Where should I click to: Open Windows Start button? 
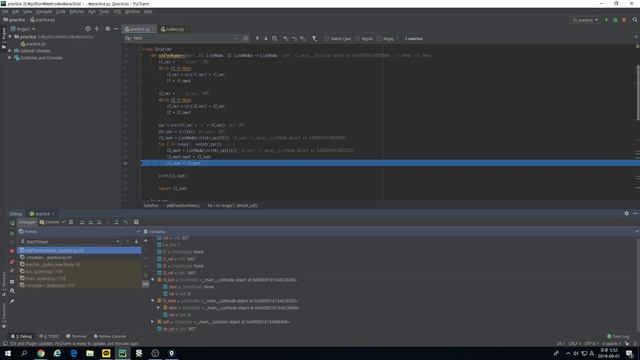(x=8, y=353)
